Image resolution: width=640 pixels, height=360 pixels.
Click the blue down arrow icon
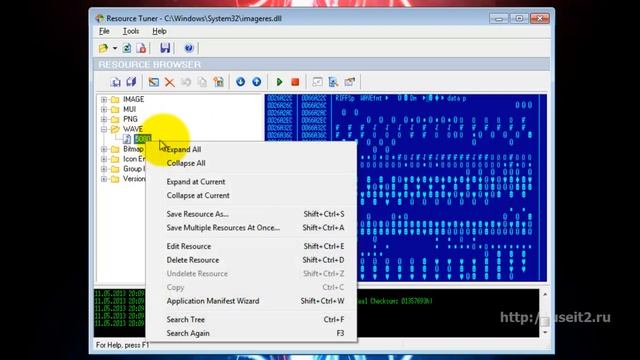pyautogui.click(x=240, y=82)
